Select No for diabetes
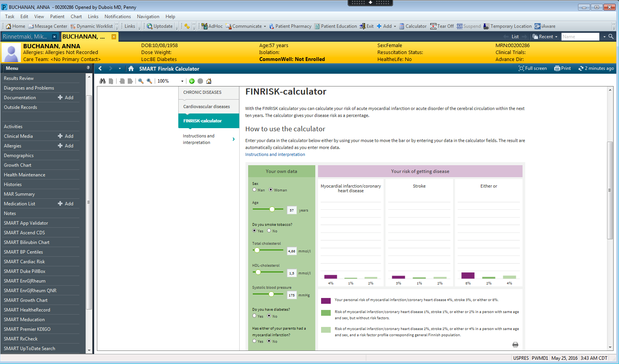The image size is (619, 364). coord(269,316)
